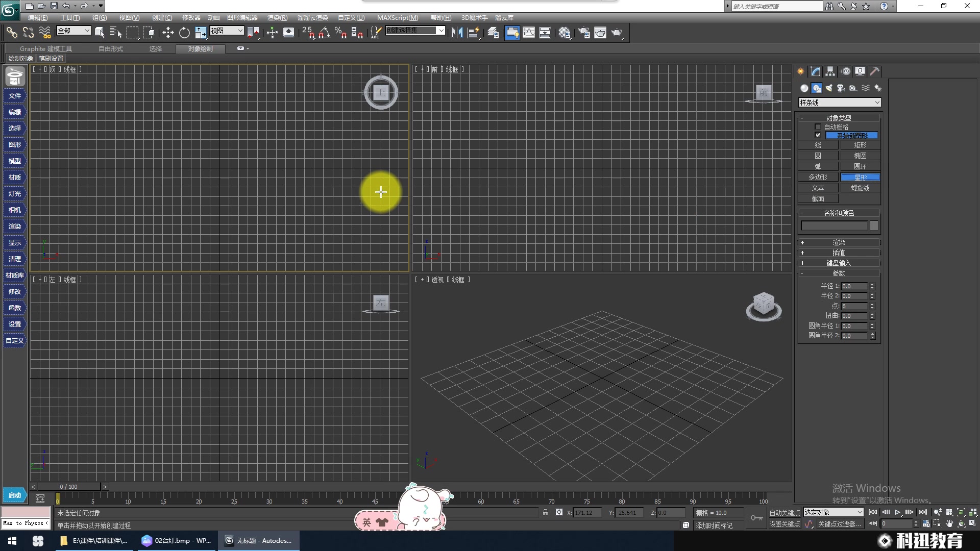The width and height of the screenshot is (980, 551).
Task: Click the Mirror tool icon
Action: [x=457, y=33]
